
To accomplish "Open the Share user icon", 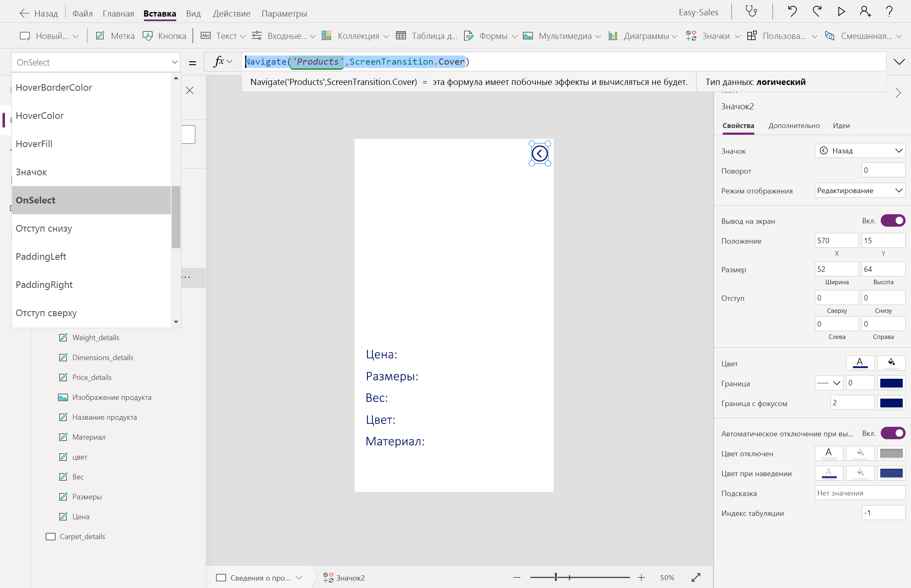I will tap(865, 11).
